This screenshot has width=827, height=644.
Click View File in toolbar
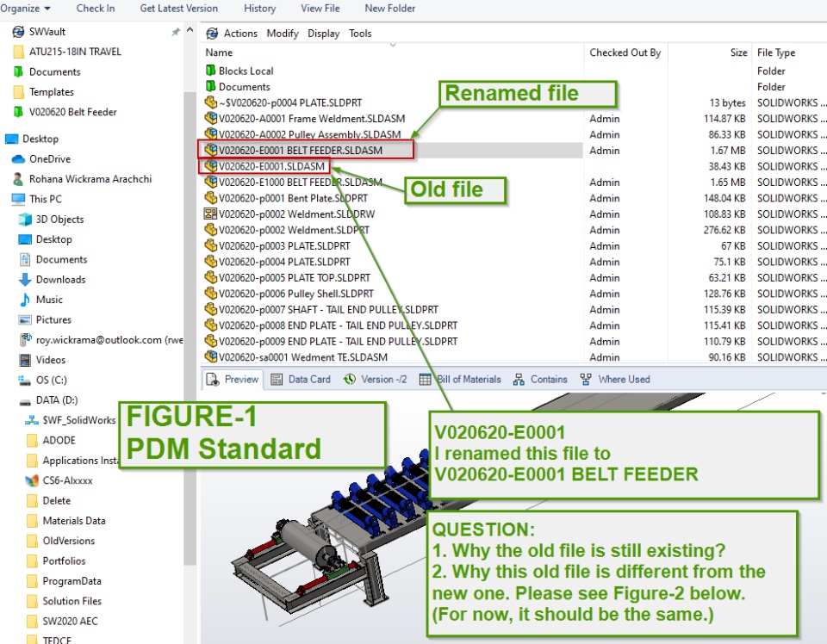coord(320,9)
